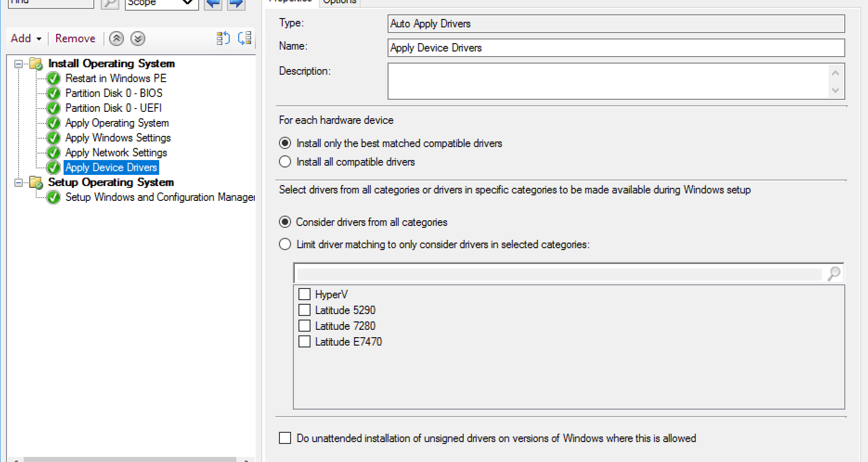The width and height of the screenshot is (868, 462).
Task: Click the collapse-all double up arrow icon
Action: (x=117, y=38)
